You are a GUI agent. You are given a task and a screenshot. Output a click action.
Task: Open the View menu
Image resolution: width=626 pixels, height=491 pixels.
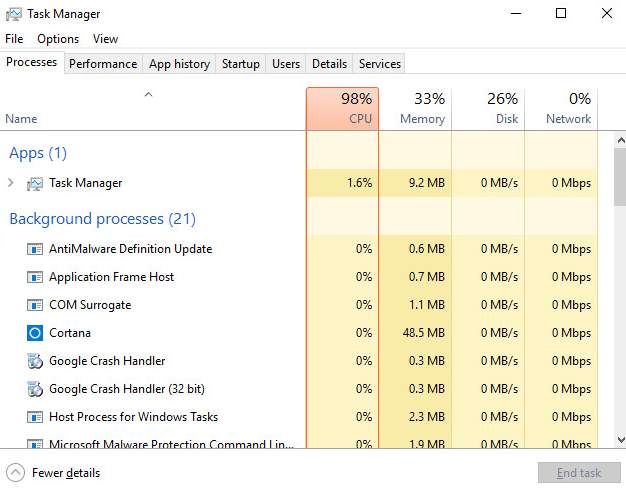pyautogui.click(x=105, y=39)
